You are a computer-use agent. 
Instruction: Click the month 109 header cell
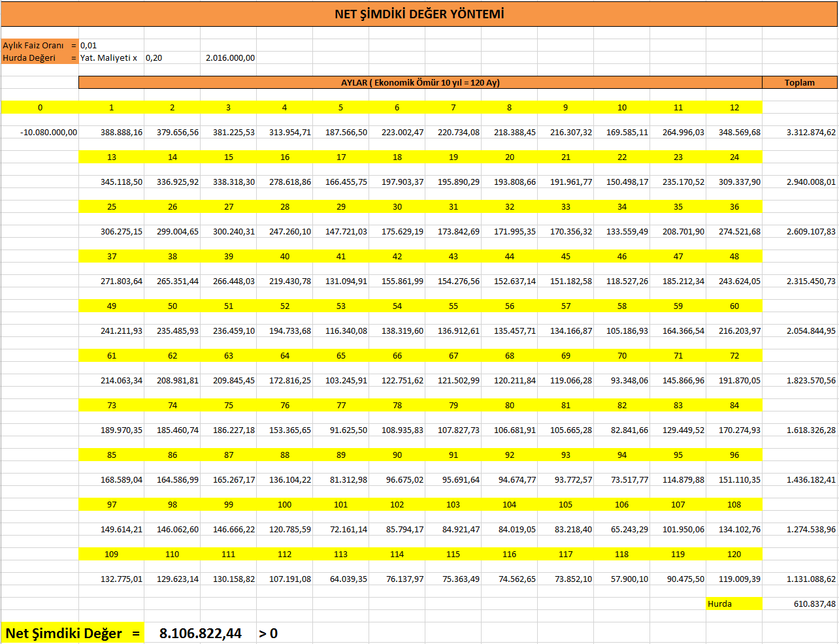112,555
